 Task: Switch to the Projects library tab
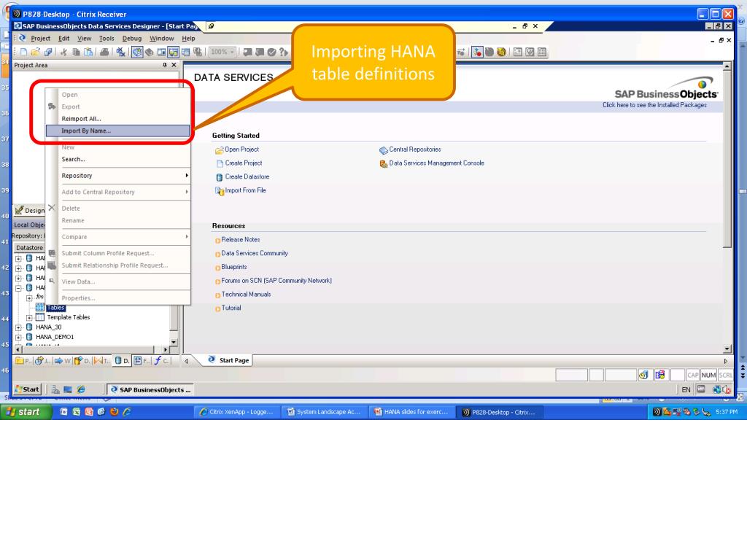[24, 361]
